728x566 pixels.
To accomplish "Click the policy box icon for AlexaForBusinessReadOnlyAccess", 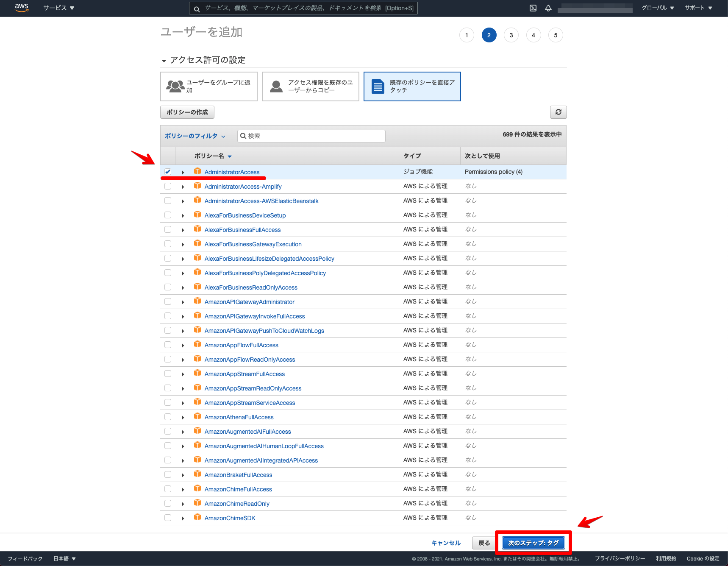I will tap(197, 287).
